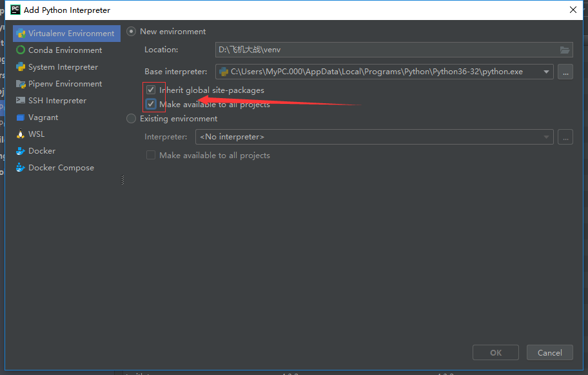Open the Base interpreter dropdown
This screenshot has width=588, height=375.
[546, 72]
